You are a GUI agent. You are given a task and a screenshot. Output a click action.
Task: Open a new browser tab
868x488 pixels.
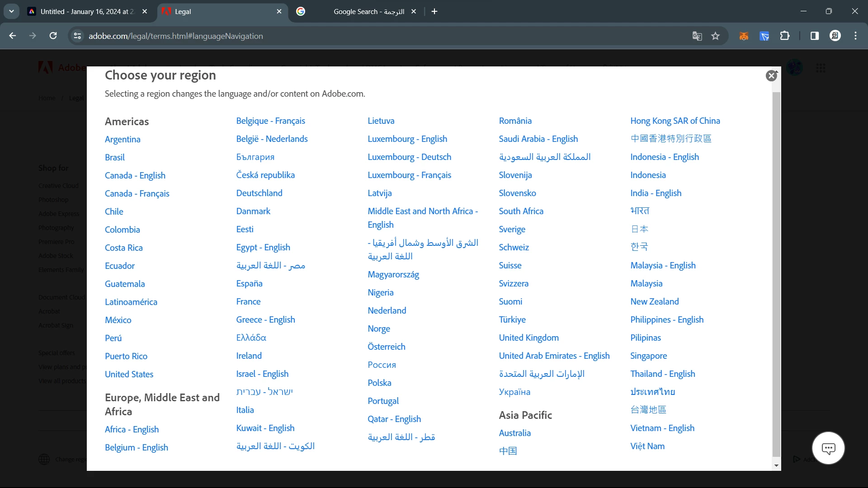(x=434, y=12)
